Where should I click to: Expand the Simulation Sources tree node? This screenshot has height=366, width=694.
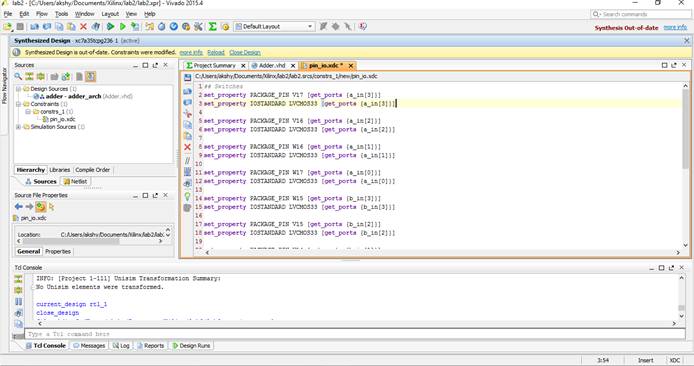[x=19, y=127]
